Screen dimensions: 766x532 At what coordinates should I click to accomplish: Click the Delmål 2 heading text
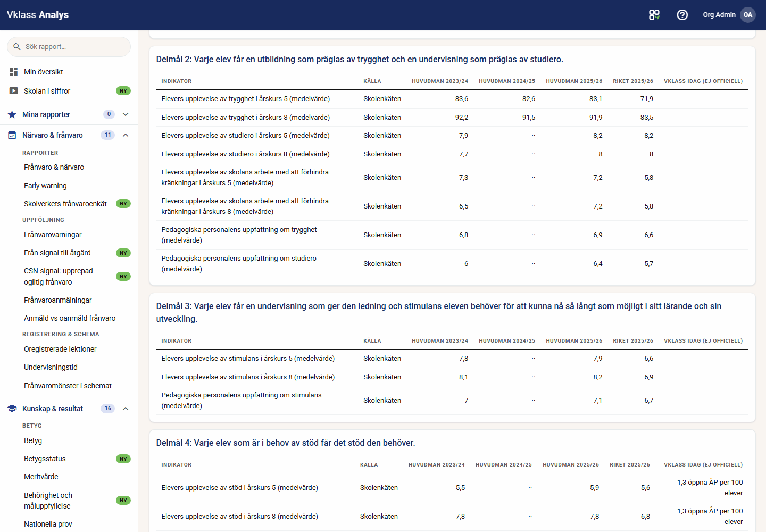(x=360, y=60)
